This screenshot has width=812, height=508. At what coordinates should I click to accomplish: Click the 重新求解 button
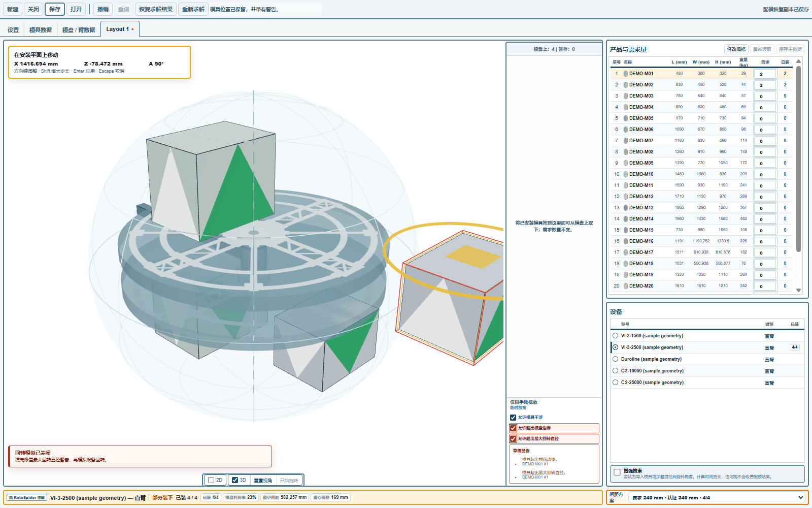point(193,9)
